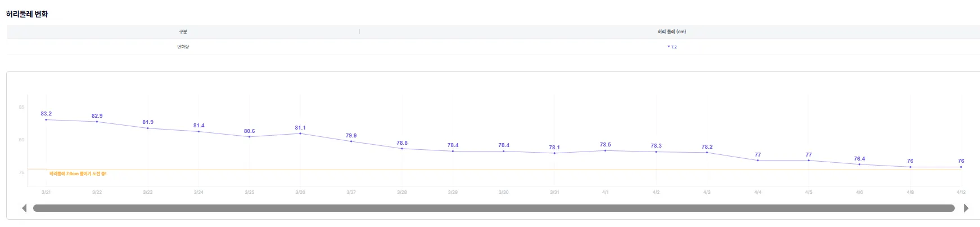This screenshot has width=980, height=227.
Task: Select the 78.1 data point on 3/31
Action: click(554, 153)
